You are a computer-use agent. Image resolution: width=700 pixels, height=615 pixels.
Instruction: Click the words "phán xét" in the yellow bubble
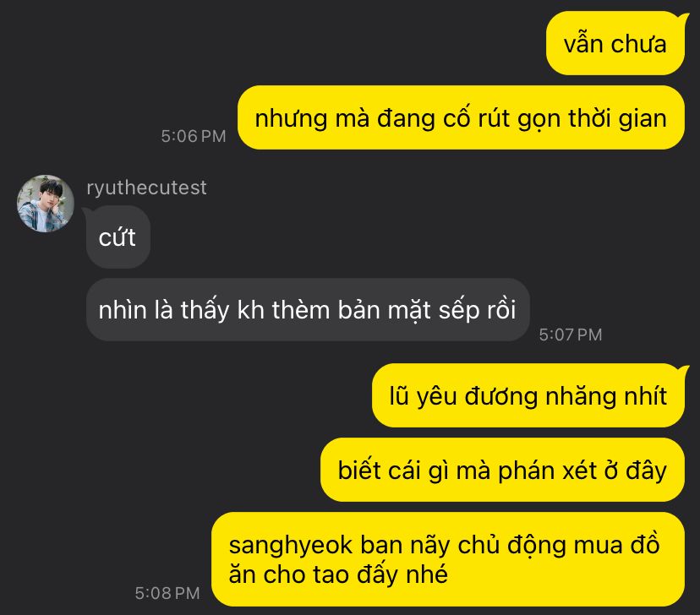pos(547,471)
